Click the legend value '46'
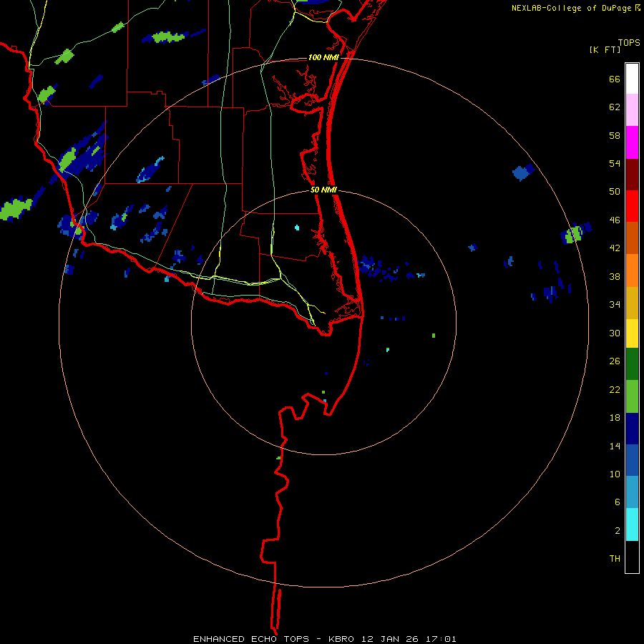644x644 pixels. [x=615, y=220]
